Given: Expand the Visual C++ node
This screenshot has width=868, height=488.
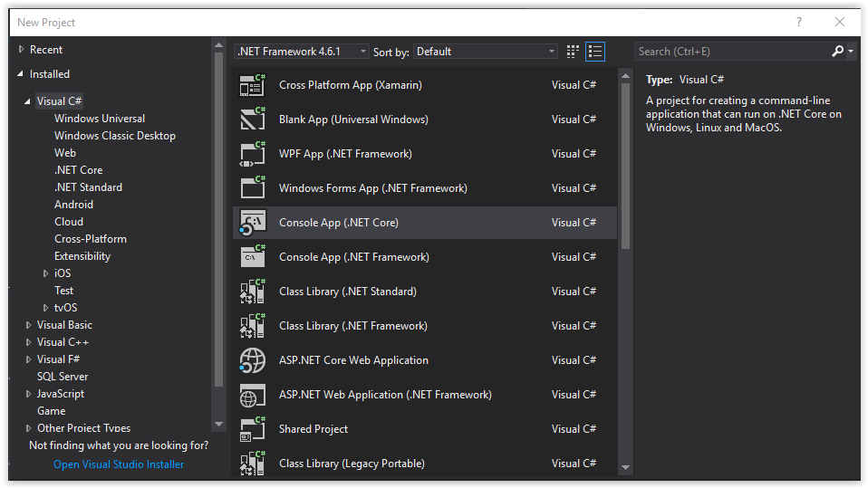Looking at the screenshot, I should point(28,342).
